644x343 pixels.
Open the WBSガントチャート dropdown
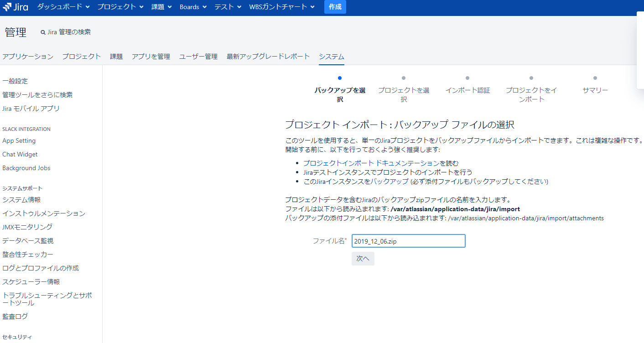(x=282, y=7)
